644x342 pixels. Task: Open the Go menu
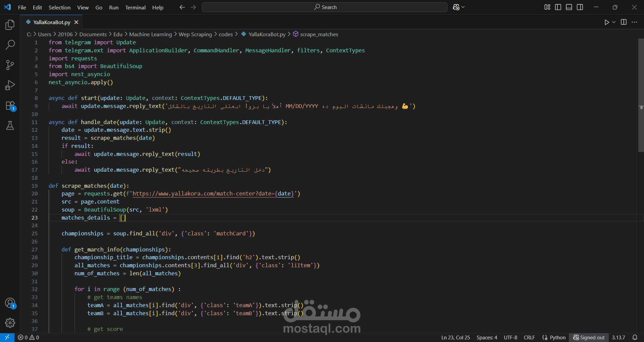99,7
